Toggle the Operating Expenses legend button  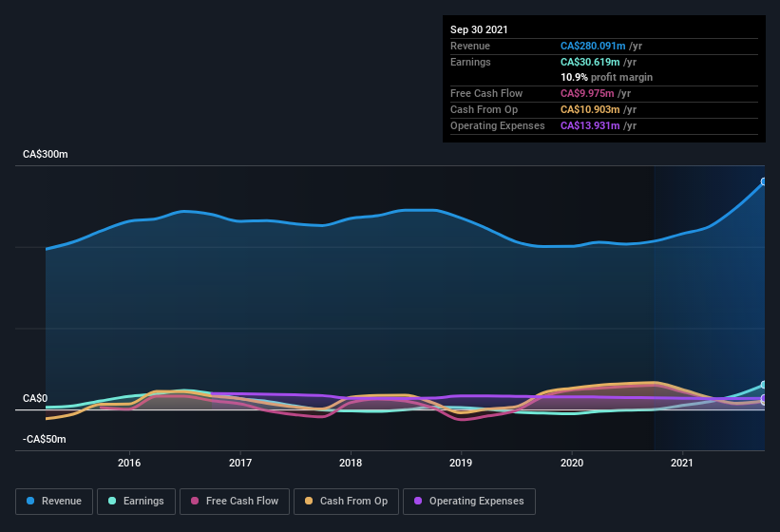click(x=469, y=502)
